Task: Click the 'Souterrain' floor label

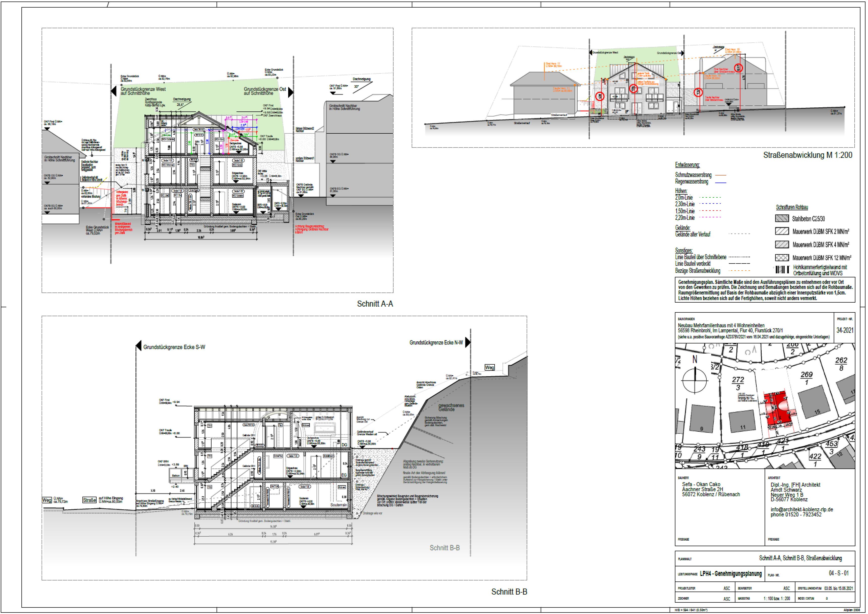Action: coord(338,505)
